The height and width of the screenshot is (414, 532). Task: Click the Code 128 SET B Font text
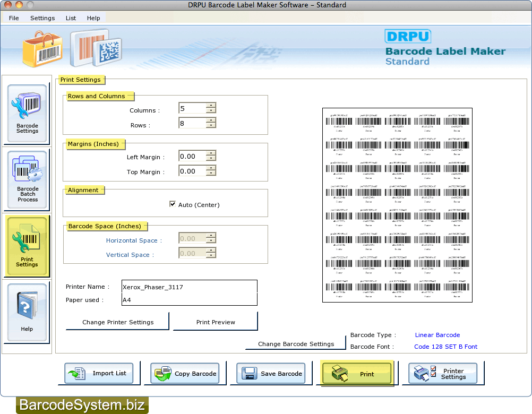(445, 347)
